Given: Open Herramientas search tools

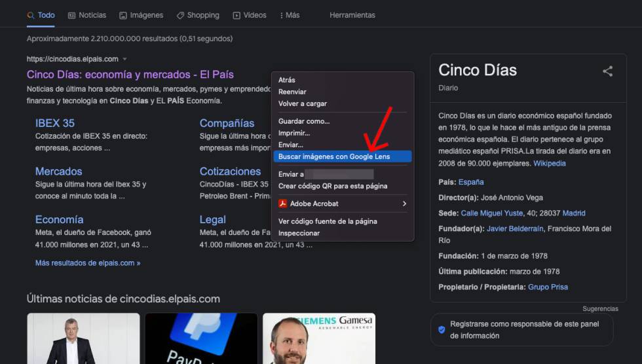Looking at the screenshot, I should click(x=352, y=15).
